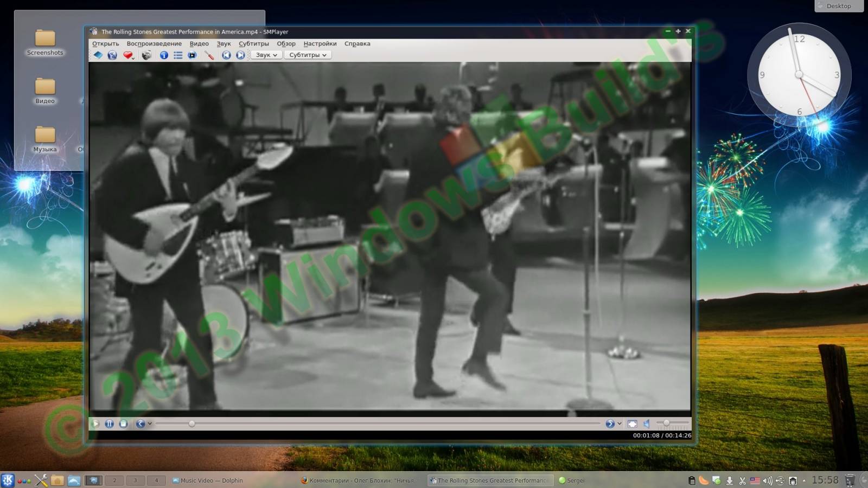Open the Справка menu
Viewport: 868px width, 488px height.
tap(358, 43)
